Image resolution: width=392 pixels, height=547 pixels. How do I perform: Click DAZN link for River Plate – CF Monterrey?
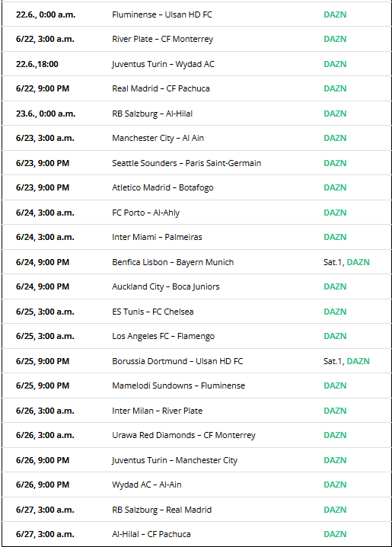pos(335,39)
